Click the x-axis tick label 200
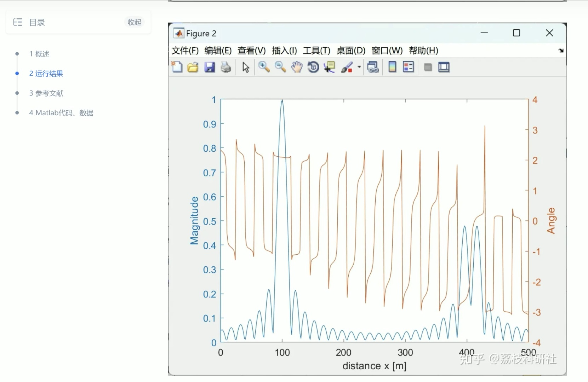Viewport: 588px width, 382px height. click(x=343, y=352)
